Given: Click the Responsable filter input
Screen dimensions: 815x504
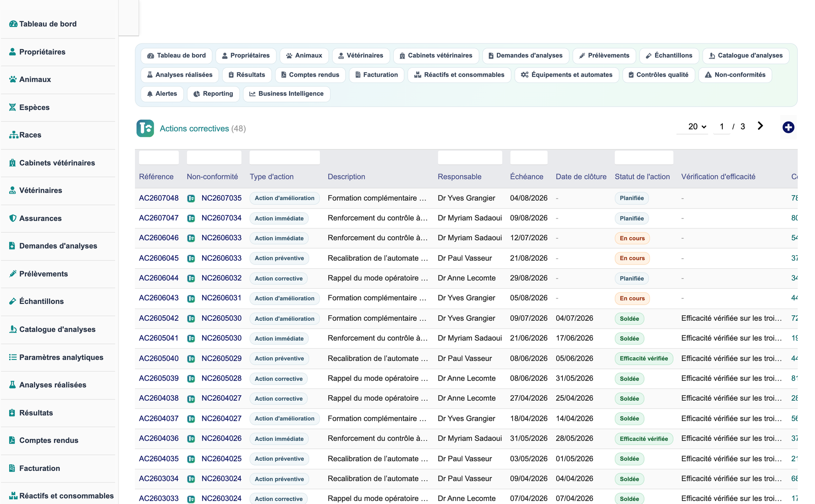Looking at the screenshot, I should (470, 157).
